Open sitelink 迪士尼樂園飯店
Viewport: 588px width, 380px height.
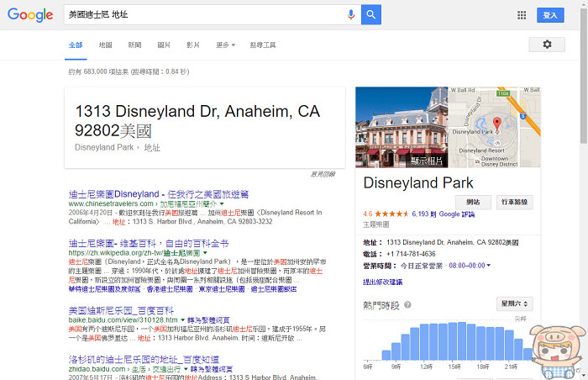tap(274, 289)
